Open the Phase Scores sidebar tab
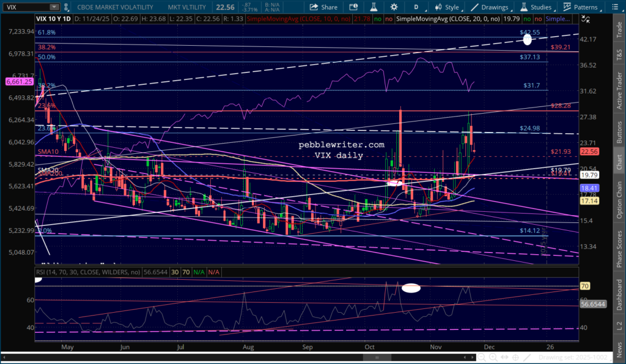The height and width of the screenshot is (364, 626). (619, 249)
